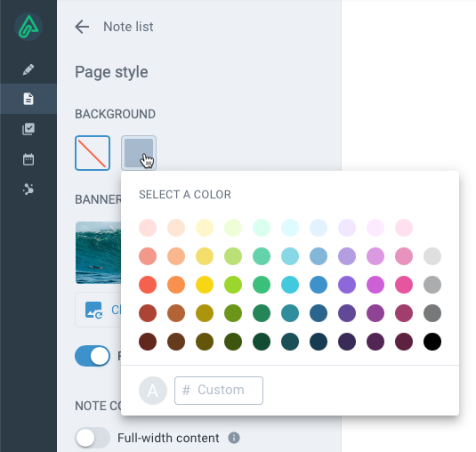476x452 pixels.
Task: Click the Note list back link
Action: pos(128,27)
